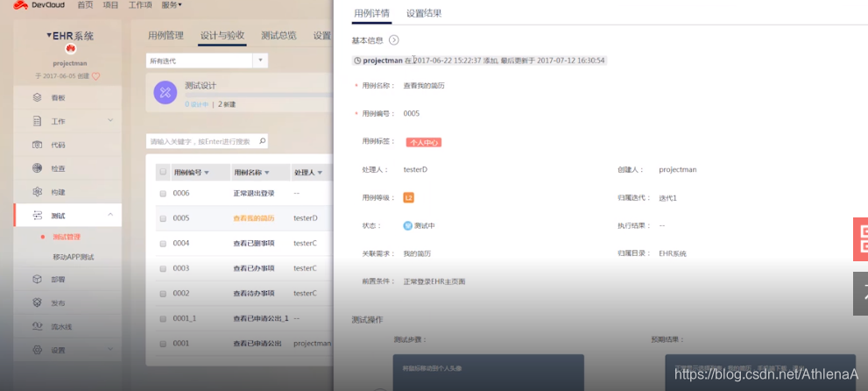Switch to the 用例详情 tab
Image resolution: width=868 pixels, height=391 pixels.
point(371,13)
